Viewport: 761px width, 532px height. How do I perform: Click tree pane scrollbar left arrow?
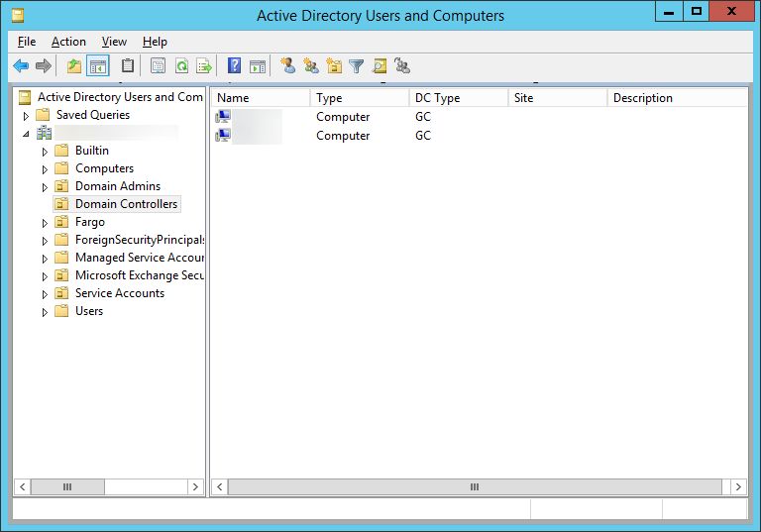tap(23, 486)
